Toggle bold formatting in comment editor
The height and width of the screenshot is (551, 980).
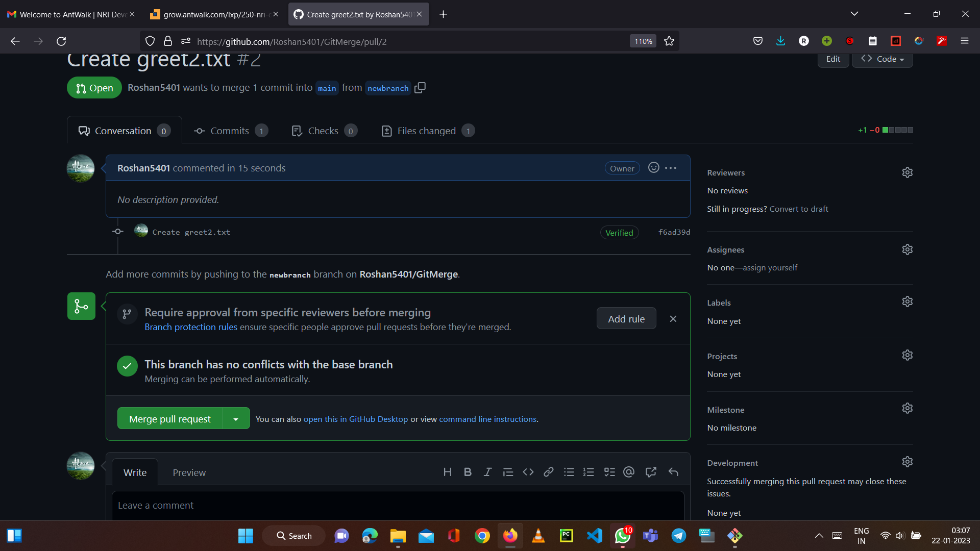pyautogui.click(x=467, y=472)
